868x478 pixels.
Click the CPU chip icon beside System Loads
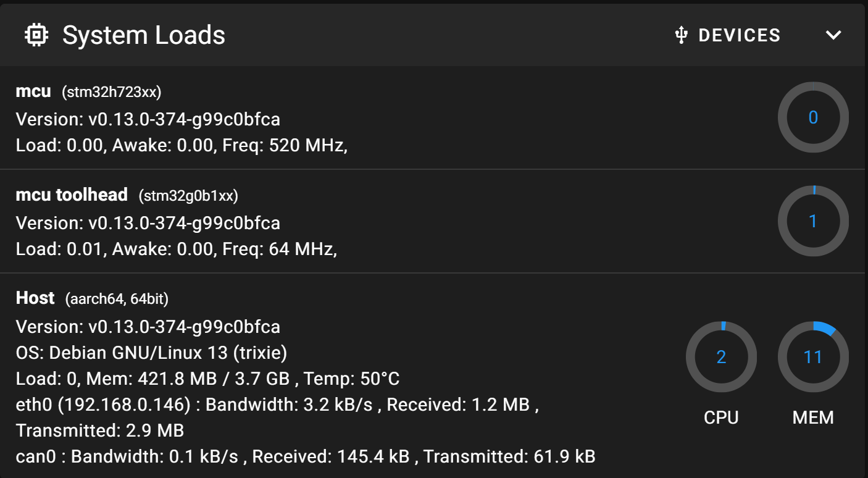click(x=37, y=35)
